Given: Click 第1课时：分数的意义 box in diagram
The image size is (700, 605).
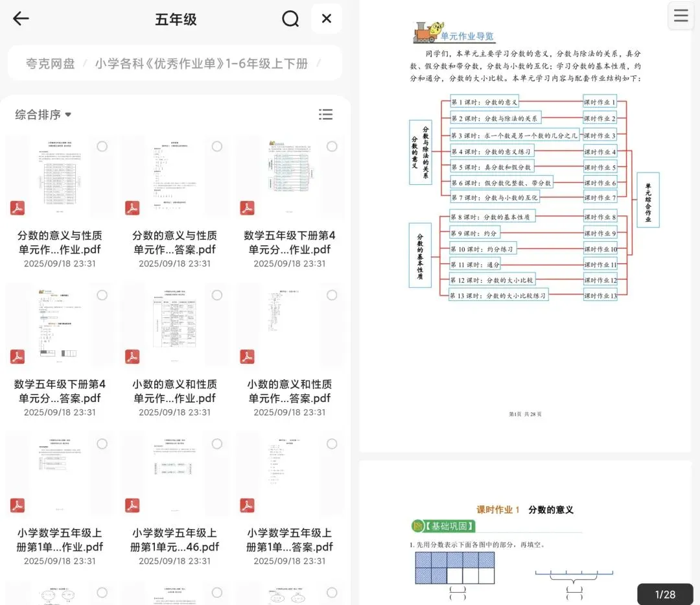Looking at the screenshot, I should point(484,102).
